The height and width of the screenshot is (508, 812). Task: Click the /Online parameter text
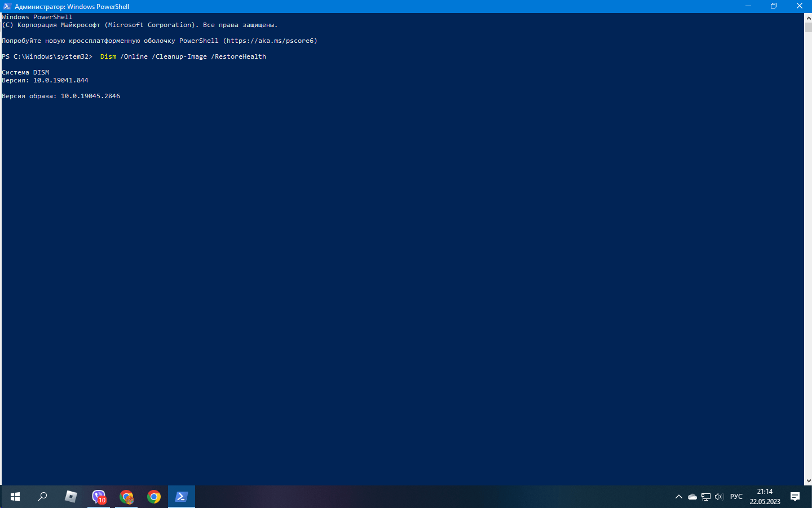134,56
